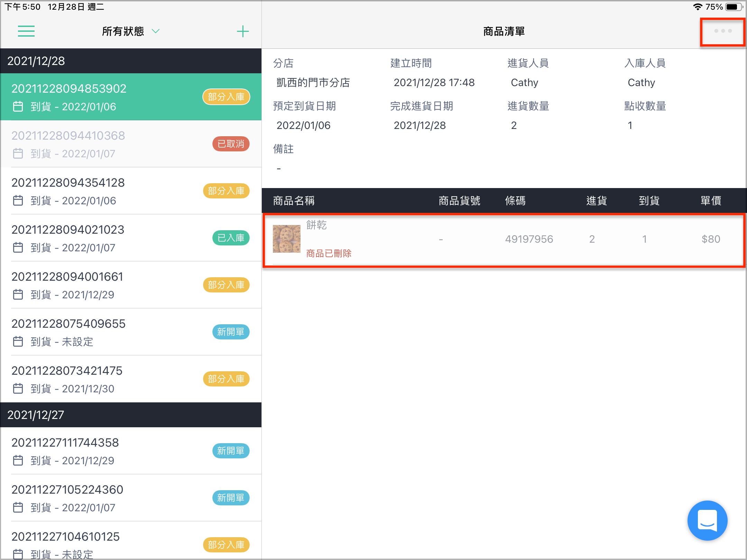
Task: Click the branch name 凱西的門市分店
Action: point(313,82)
